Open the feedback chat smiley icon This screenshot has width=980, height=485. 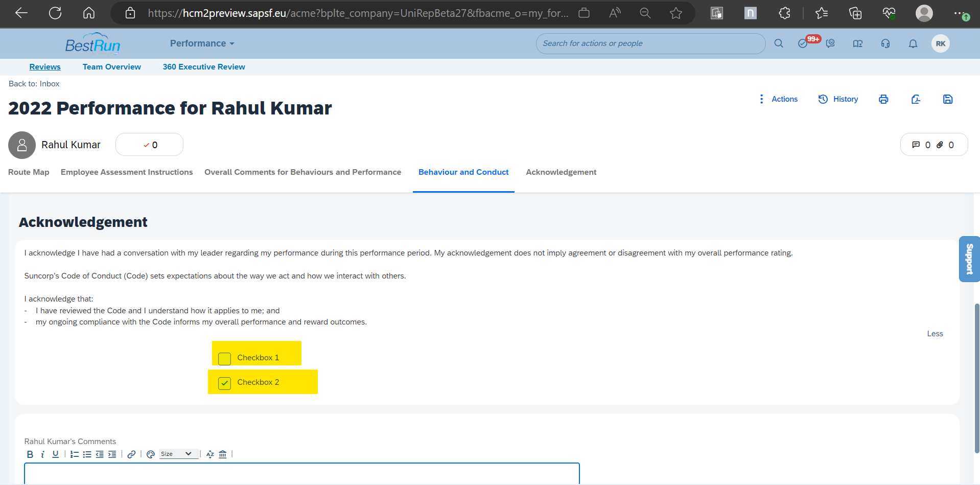831,43
